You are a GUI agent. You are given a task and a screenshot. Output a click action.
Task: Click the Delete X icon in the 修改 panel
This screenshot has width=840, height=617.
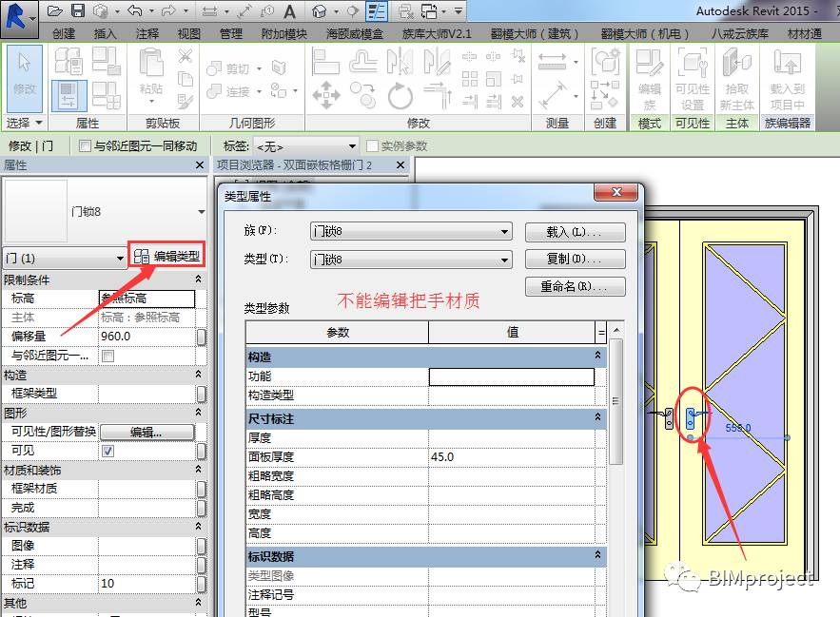(x=517, y=101)
